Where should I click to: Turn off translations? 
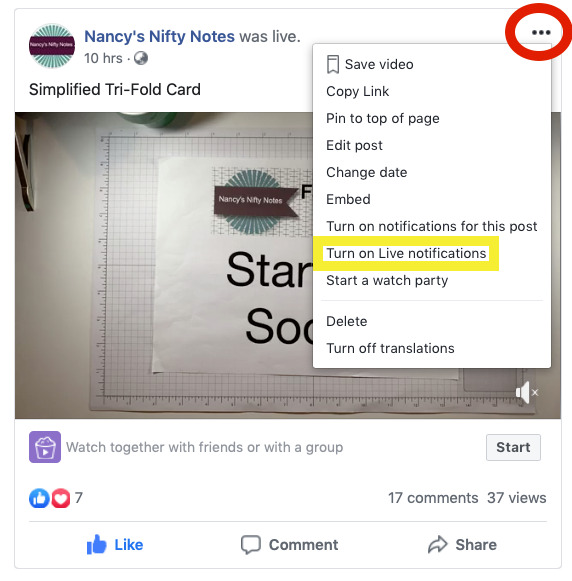pos(390,348)
